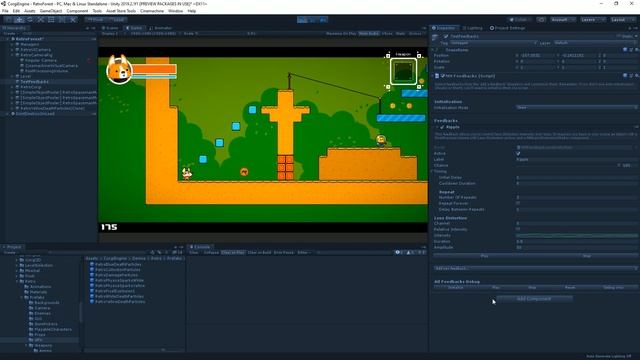The height and width of the screenshot is (360, 640).
Task: Open the Tag dropdown in Inspector
Action: pos(493,43)
